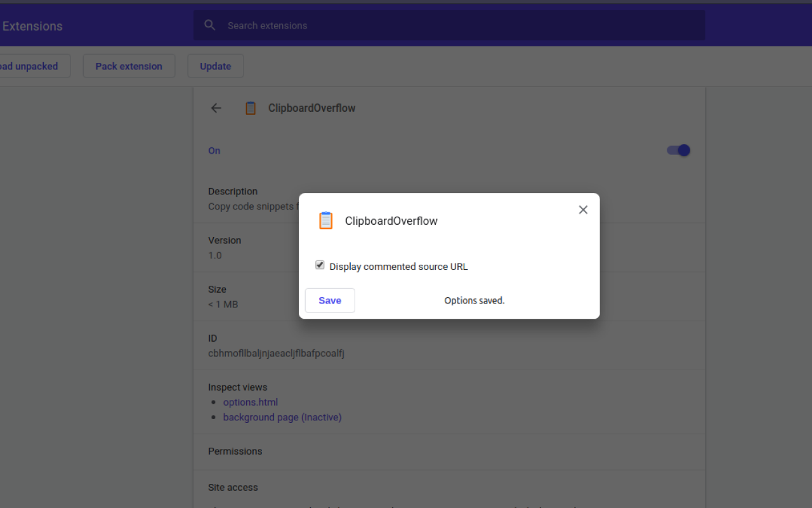Click the search magnifier icon
This screenshot has height=508, width=812.
coord(209,25)
